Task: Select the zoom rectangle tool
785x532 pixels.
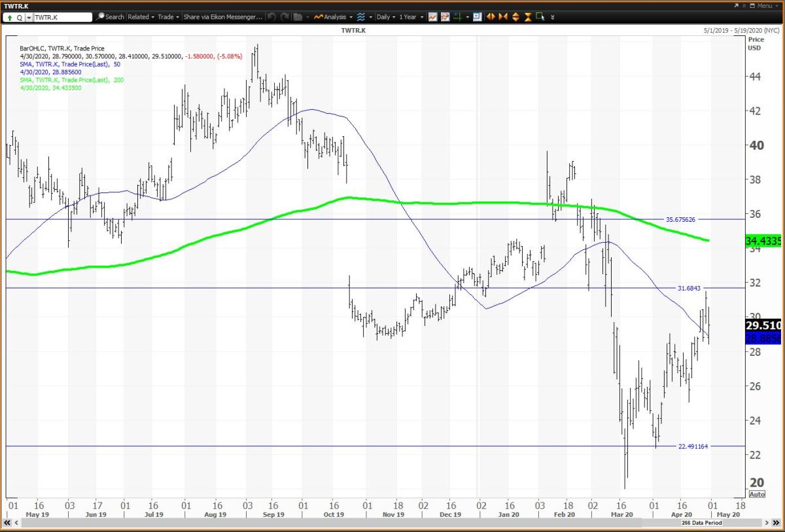Action: click(x=540, y=17)
